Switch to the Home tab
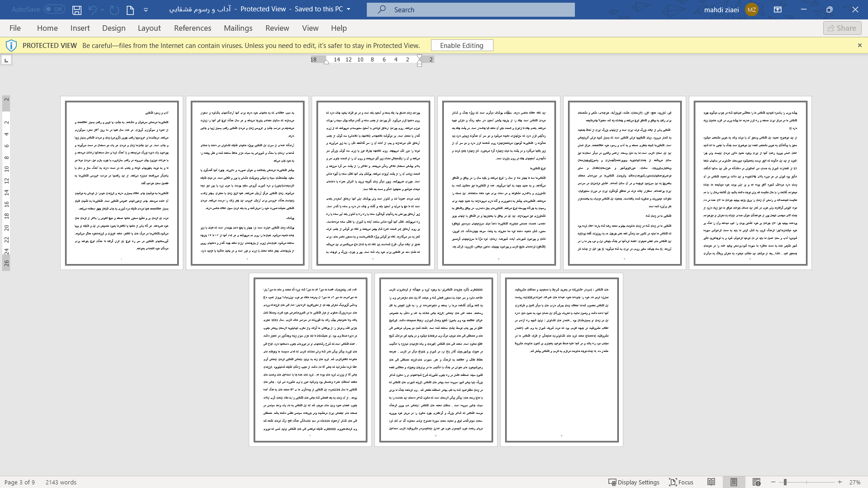The image size is (868, 488). coord(47,28)
